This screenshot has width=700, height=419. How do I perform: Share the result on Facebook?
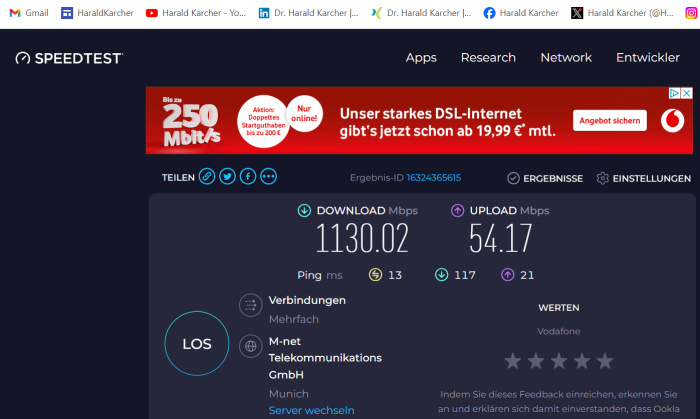point(247,177)
